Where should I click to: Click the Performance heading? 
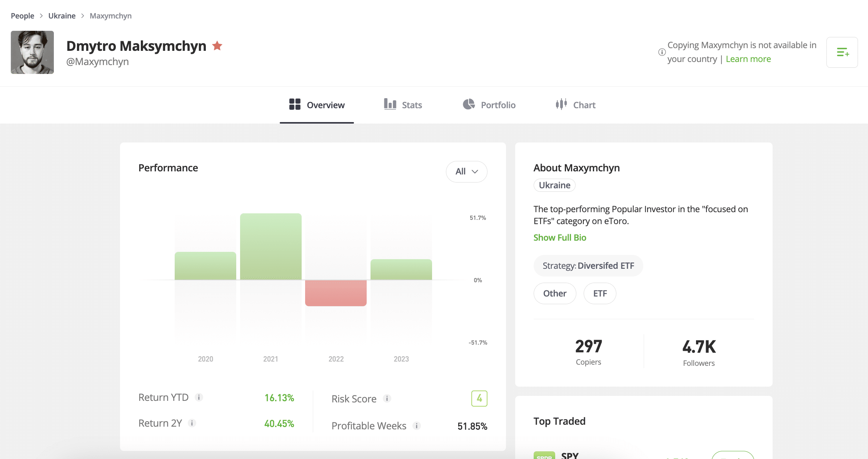coord(168,168)
